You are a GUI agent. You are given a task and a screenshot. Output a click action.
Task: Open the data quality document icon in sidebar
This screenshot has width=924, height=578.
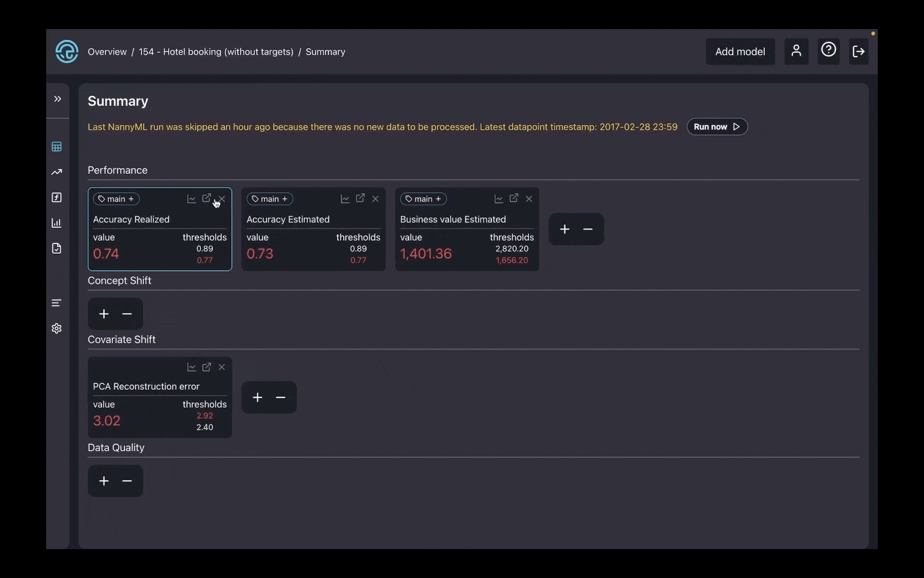(x=56, y=249)
